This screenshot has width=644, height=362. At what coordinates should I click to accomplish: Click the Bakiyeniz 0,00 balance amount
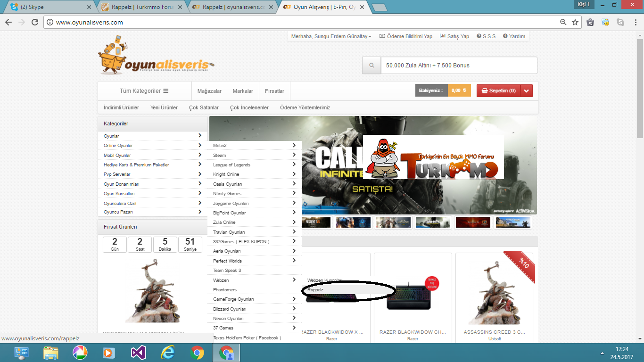(459, 90)
